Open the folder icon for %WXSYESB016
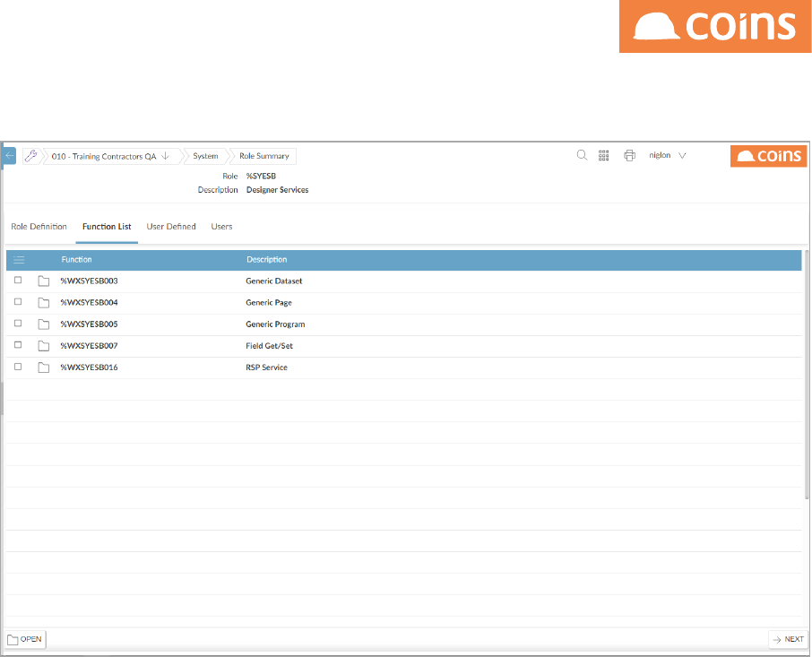This screenshot has width=812, height=657. click(x=44, y=367)
